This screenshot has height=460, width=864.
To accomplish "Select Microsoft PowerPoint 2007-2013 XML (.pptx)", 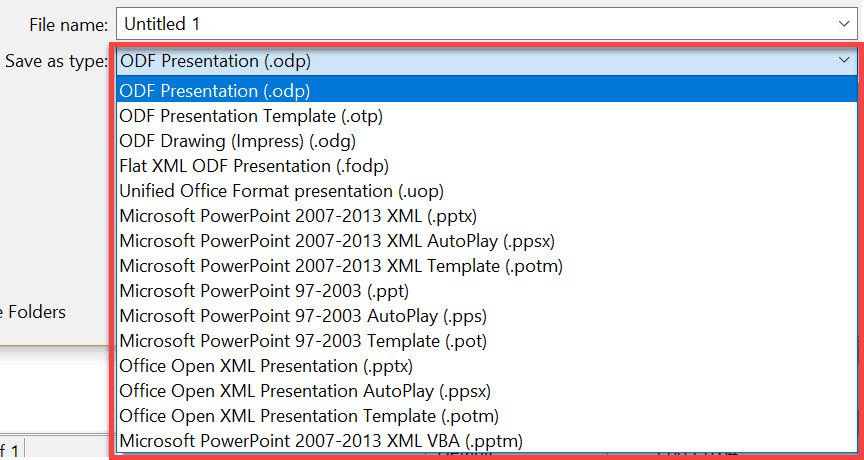I will 487,216.
